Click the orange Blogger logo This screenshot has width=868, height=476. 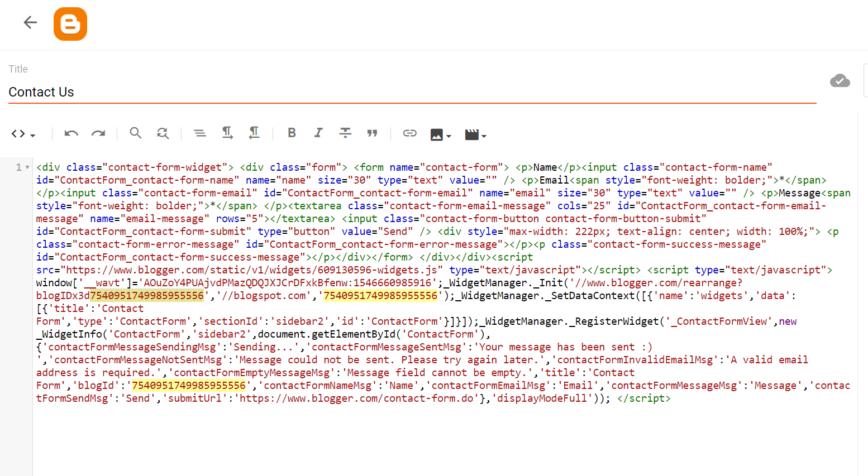70,24
